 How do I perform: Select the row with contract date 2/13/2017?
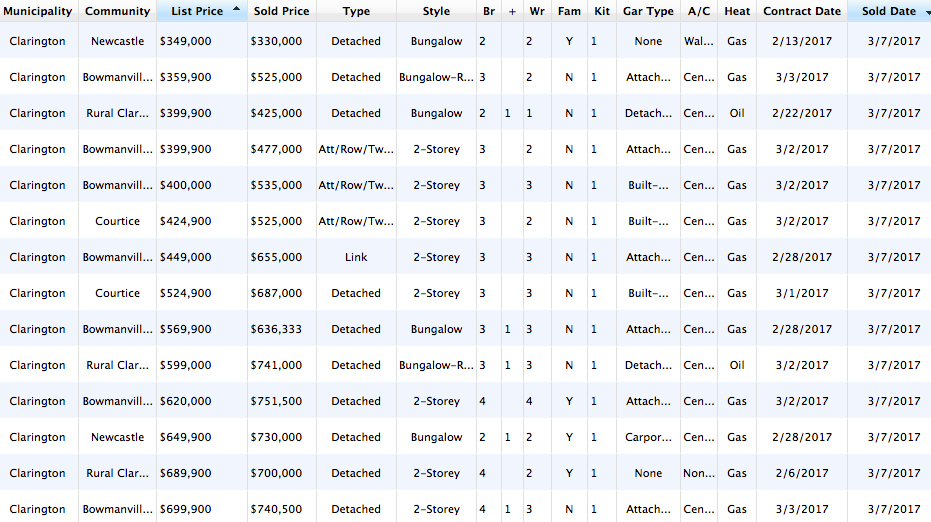[x=801, y=41]
